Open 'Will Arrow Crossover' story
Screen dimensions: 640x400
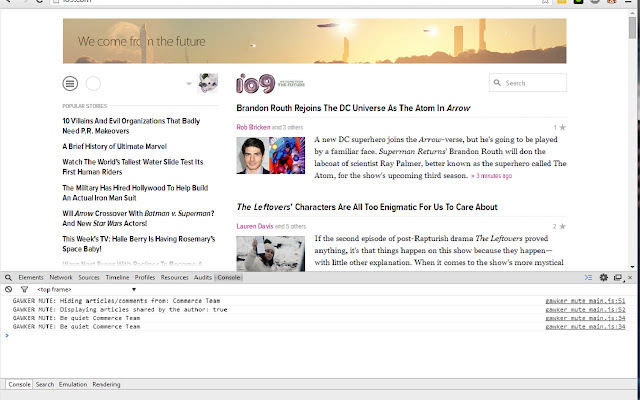[138, 218]
